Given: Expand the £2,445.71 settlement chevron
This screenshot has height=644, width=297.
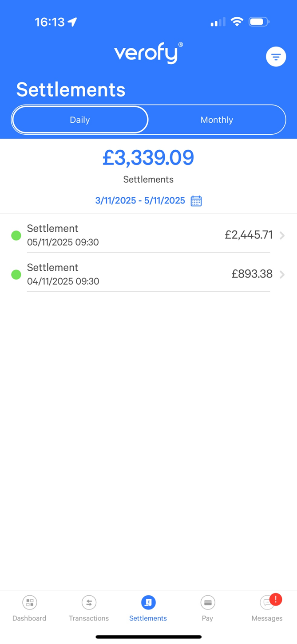Looking at the screenshot, I should pyautogui.click(x=282, y=235).
